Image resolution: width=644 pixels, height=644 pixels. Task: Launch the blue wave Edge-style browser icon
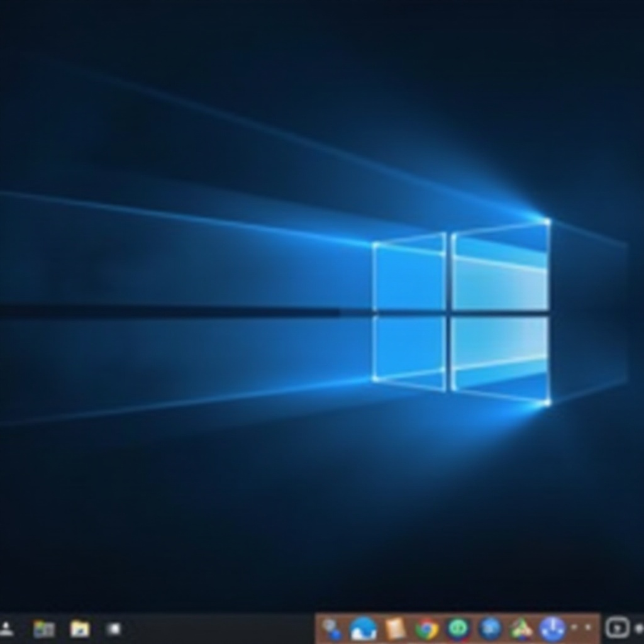363,628
